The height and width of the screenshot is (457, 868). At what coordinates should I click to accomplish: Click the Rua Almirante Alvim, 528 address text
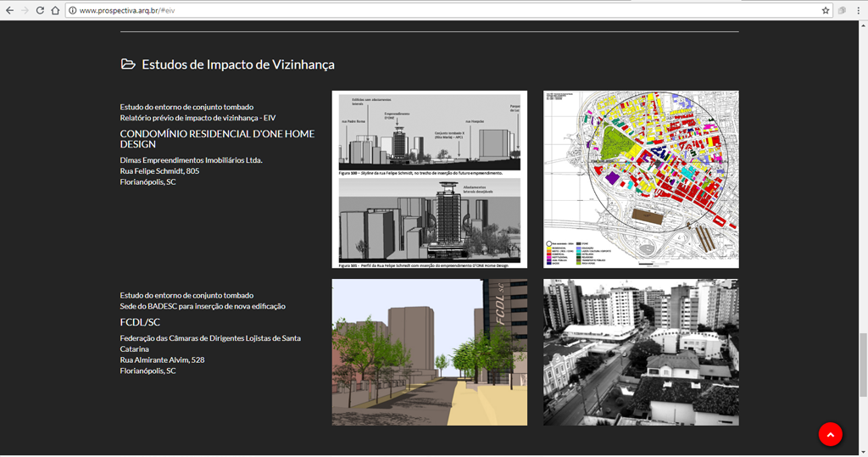pyautogui.click(x=162, y=359)
